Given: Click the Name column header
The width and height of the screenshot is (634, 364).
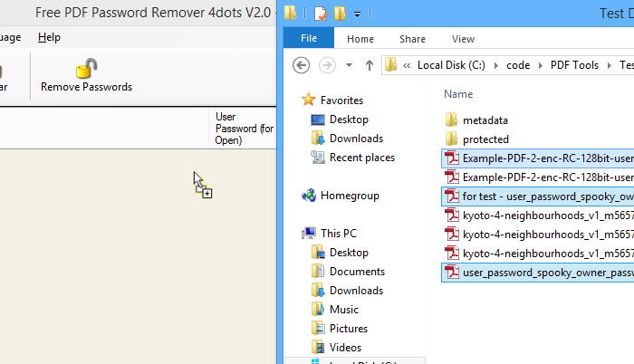Looking at the screenshot, I should click(458, 94).
